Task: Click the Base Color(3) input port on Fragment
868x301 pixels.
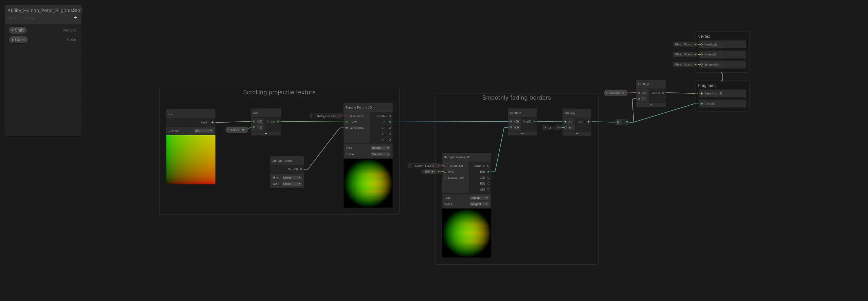Action: 702,93
